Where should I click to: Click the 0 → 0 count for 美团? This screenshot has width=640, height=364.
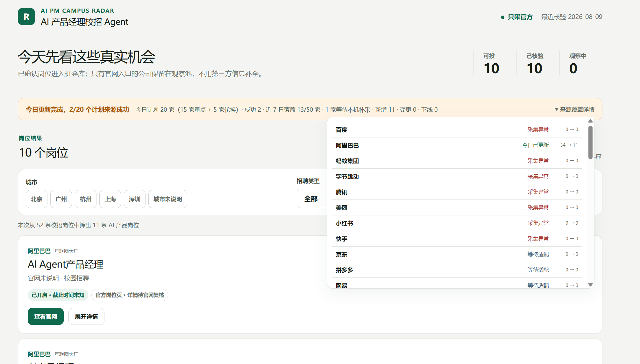click(572, 207)
